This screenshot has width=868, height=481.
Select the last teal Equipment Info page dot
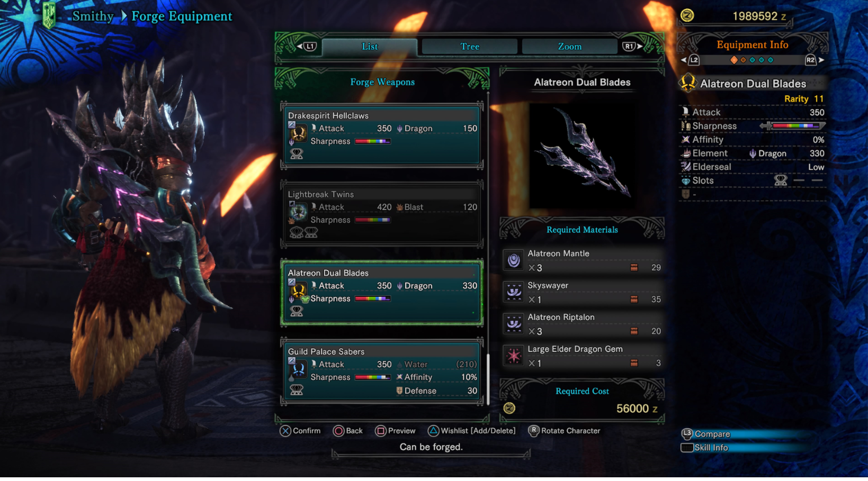coord(771,60)
